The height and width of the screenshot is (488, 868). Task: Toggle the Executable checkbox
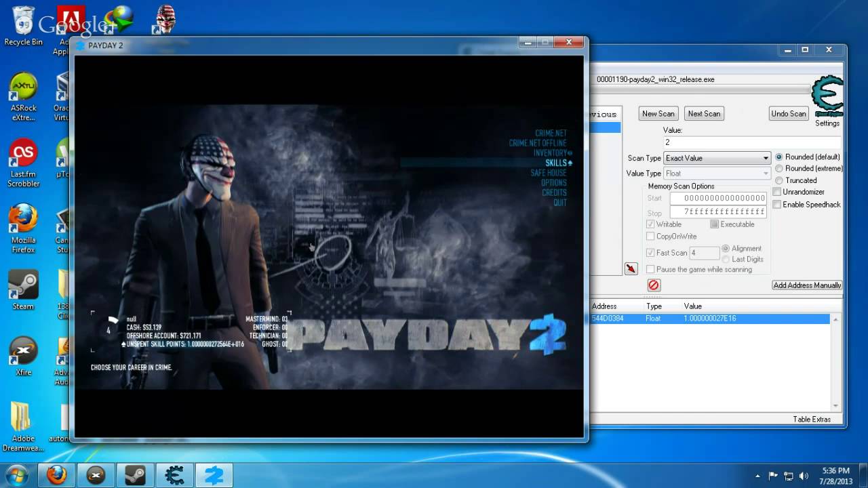pos(714,224)
